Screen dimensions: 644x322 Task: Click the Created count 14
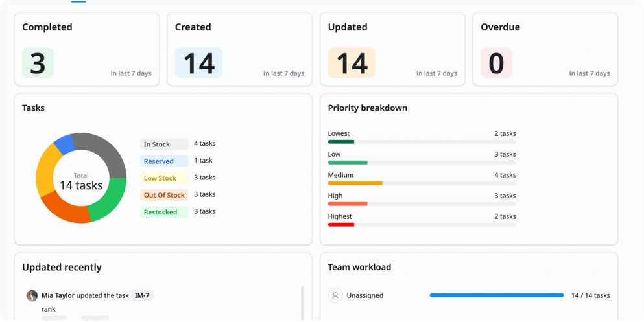(199, 63)
